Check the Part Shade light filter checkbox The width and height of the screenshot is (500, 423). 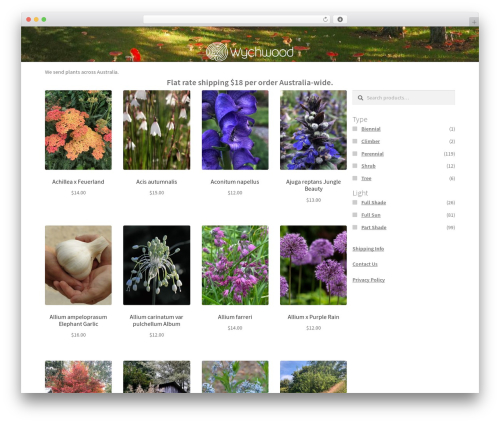tap(355, 227)
